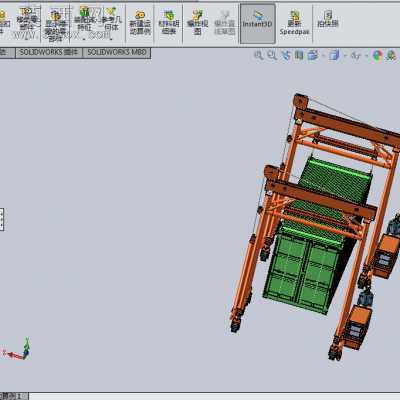Click the Explode Line Sketch tool
The image size is (400, 400).
tap(225, 23)
